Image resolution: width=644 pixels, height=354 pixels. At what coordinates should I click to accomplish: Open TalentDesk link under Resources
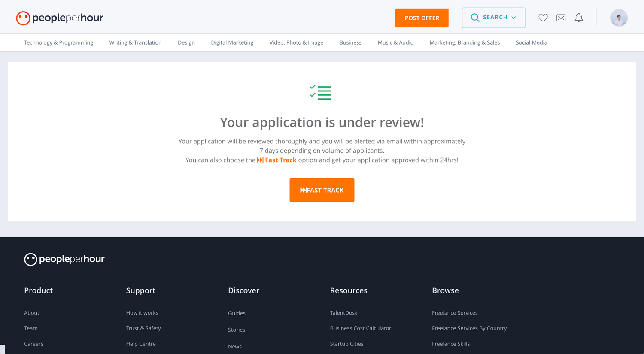click(x=343, y=313)
